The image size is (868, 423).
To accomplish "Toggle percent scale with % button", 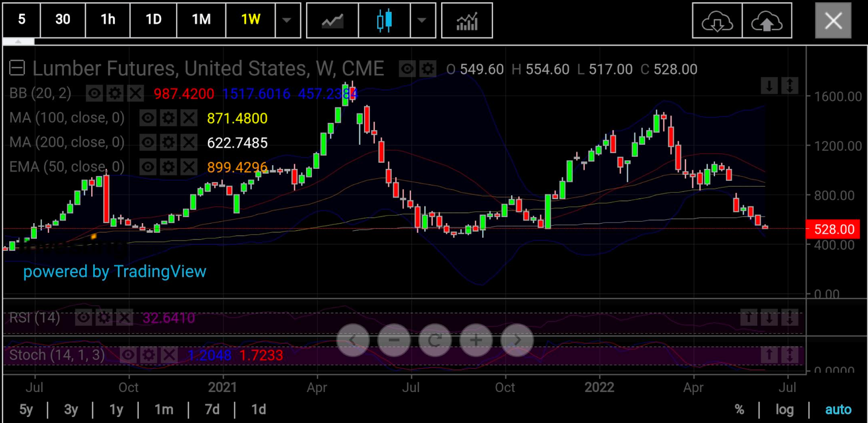I will pyautogui.click(x=739, y=409).
